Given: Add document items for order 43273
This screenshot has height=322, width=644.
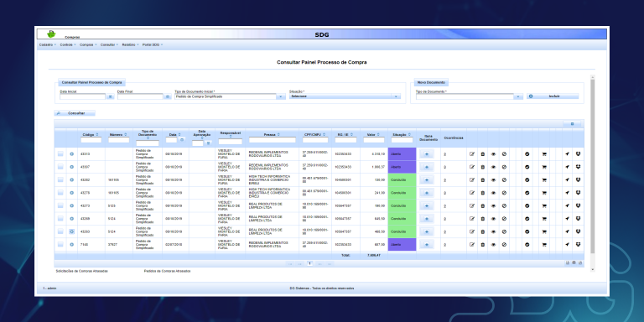Looking at the screenshot, I should (x=426, y=205).
